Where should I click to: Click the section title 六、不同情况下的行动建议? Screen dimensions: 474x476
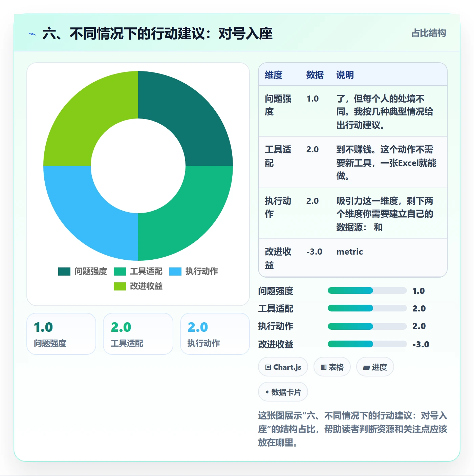click(157, 34)
